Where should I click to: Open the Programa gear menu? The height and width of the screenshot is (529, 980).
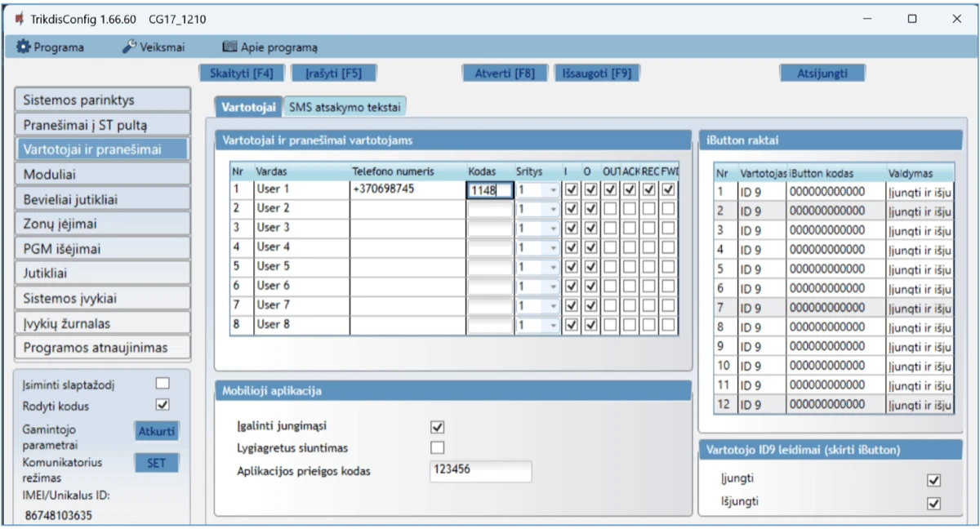click(51, 47)
